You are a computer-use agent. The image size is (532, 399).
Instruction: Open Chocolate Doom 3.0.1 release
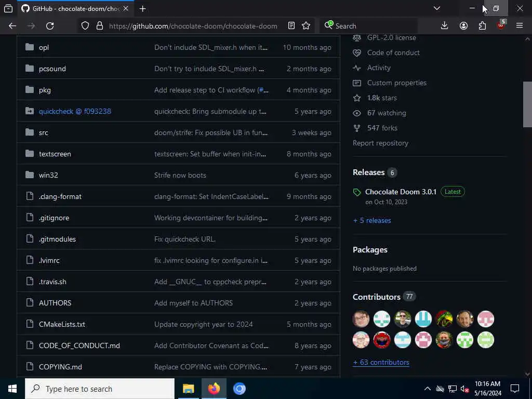401,192
